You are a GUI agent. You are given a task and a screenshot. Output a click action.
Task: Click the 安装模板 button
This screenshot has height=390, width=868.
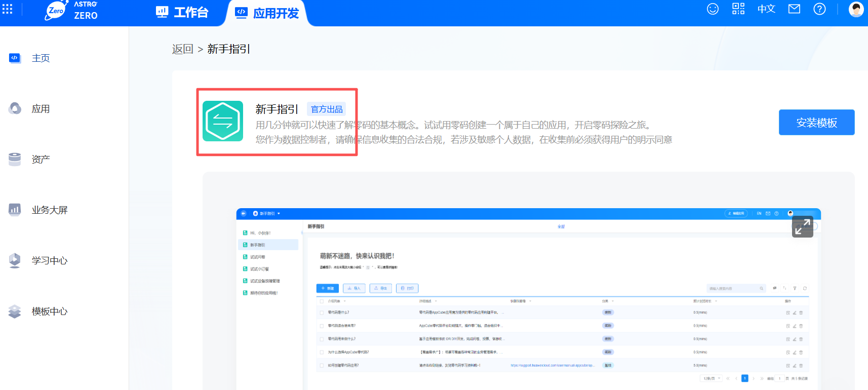pyautogui.click(x=816, y=123)
